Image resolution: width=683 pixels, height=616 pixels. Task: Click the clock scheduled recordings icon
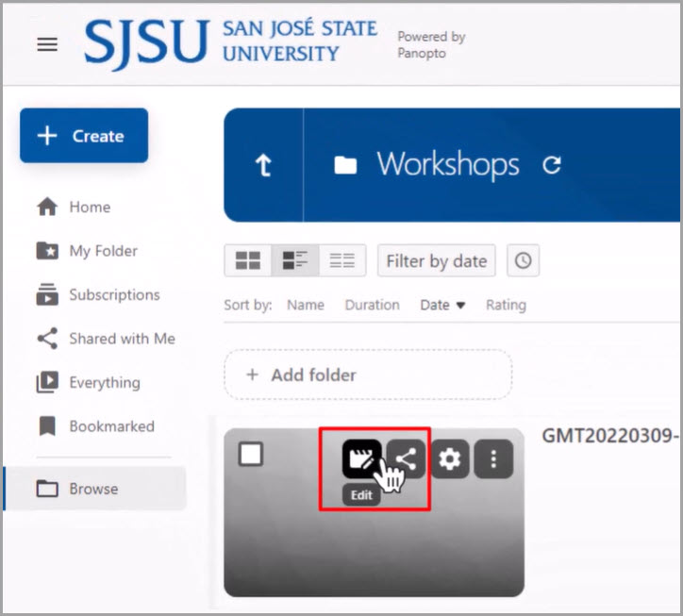click(x=524, y=261)
